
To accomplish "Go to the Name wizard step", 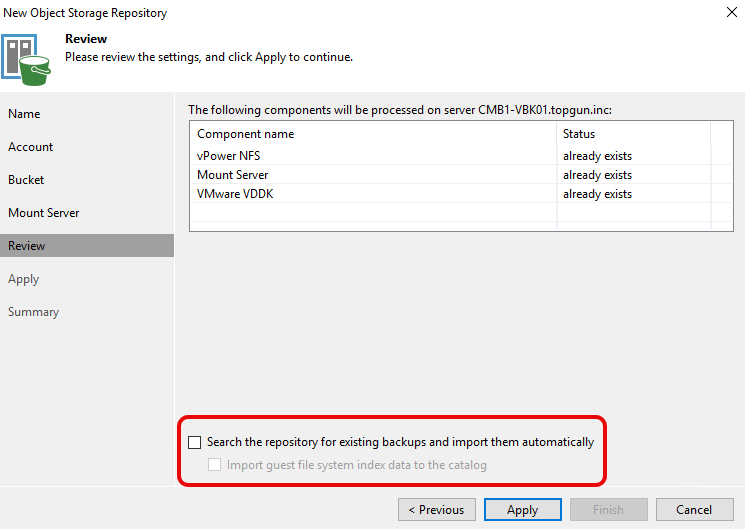I will (x=24, y=114).
